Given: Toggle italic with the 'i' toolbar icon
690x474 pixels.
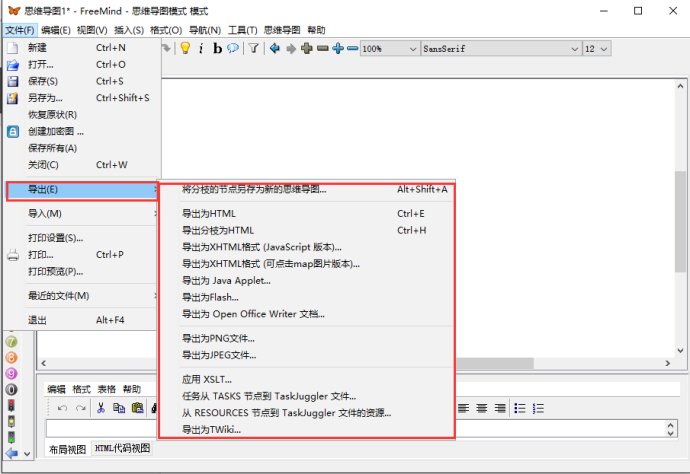Looking at the screenshot, I should click(x=201, y=48).
